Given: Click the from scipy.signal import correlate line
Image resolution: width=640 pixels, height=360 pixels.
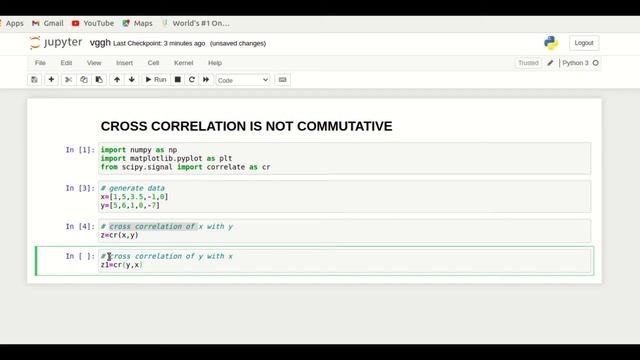Looking at the screenshot, I should (185, 167).
